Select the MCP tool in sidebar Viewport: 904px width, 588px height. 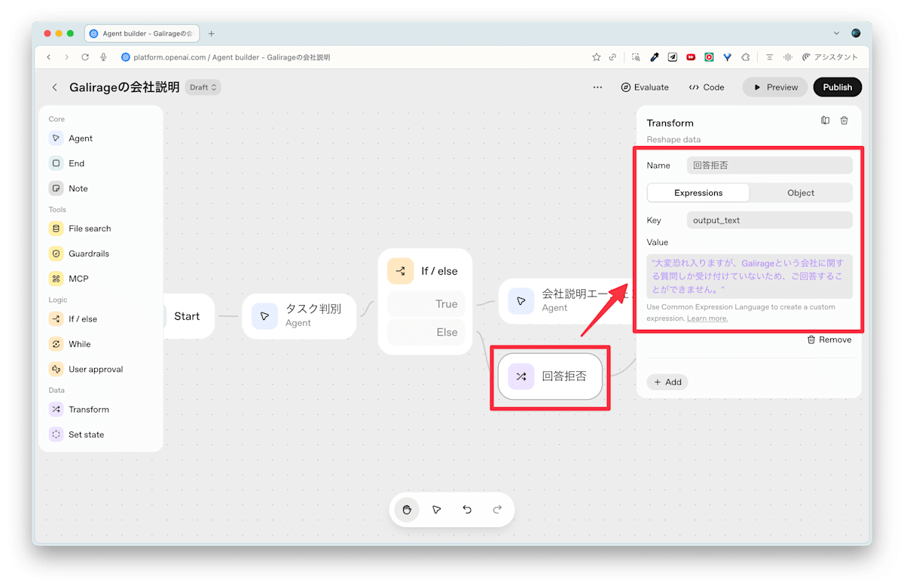pos(69,279)
